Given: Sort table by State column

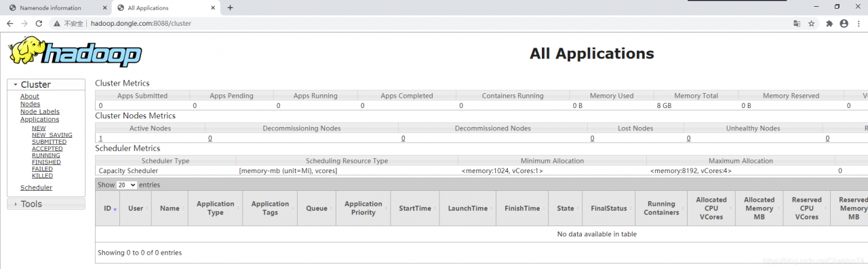Looking at the screenshot, I should tap(566, 209).
